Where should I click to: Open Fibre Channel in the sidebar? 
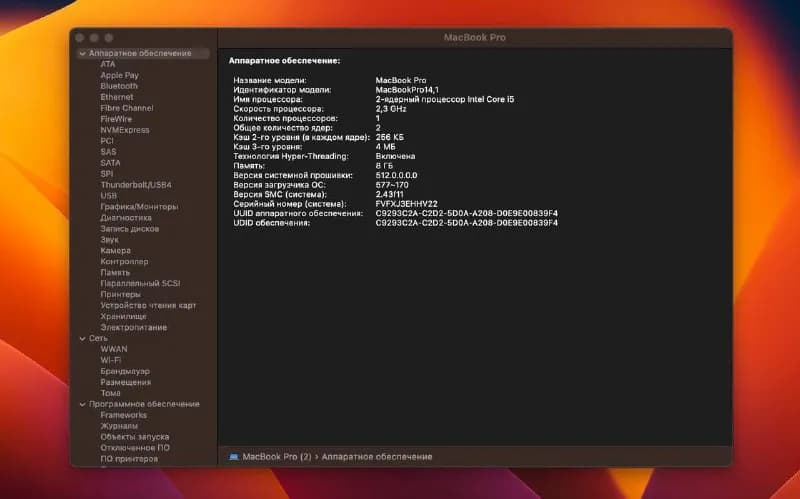pos(127,108)
